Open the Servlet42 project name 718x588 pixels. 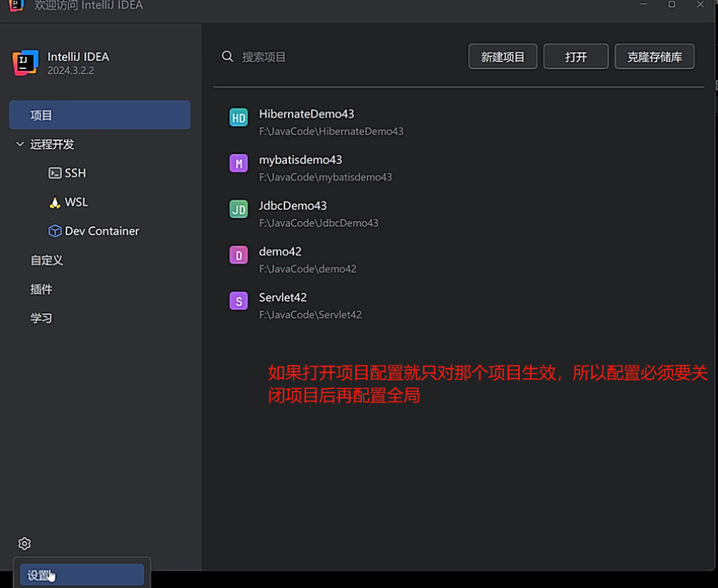[x=283, y=296]
